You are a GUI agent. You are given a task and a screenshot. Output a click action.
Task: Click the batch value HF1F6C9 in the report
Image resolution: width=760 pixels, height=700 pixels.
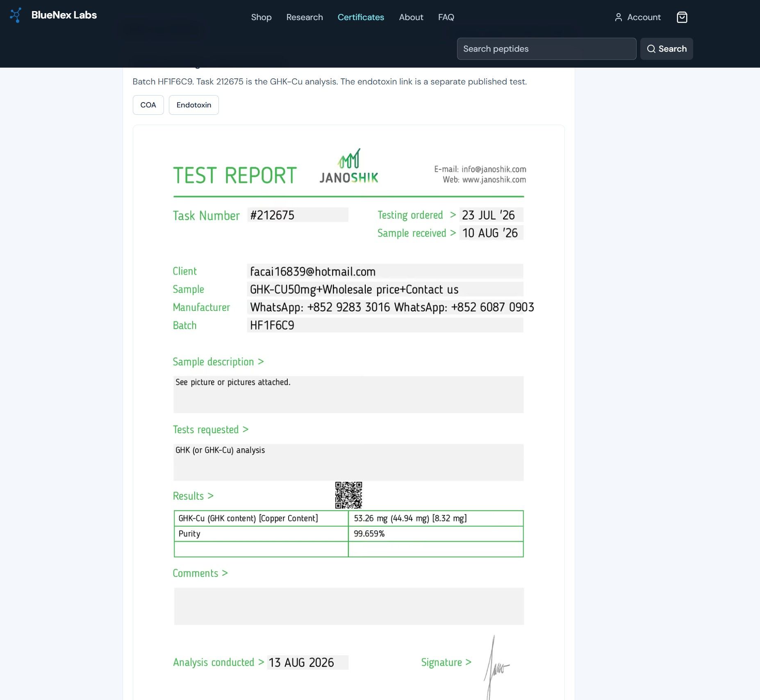272,325
